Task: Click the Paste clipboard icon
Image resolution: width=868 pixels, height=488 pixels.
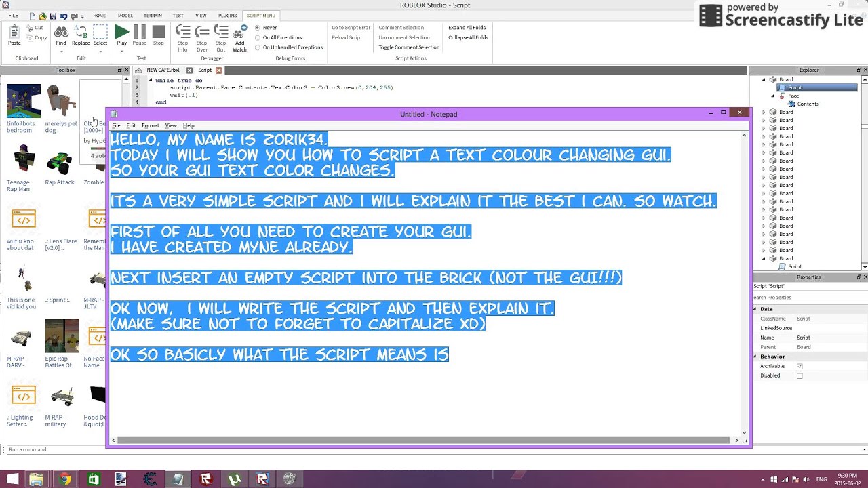Action: point(14,32)
